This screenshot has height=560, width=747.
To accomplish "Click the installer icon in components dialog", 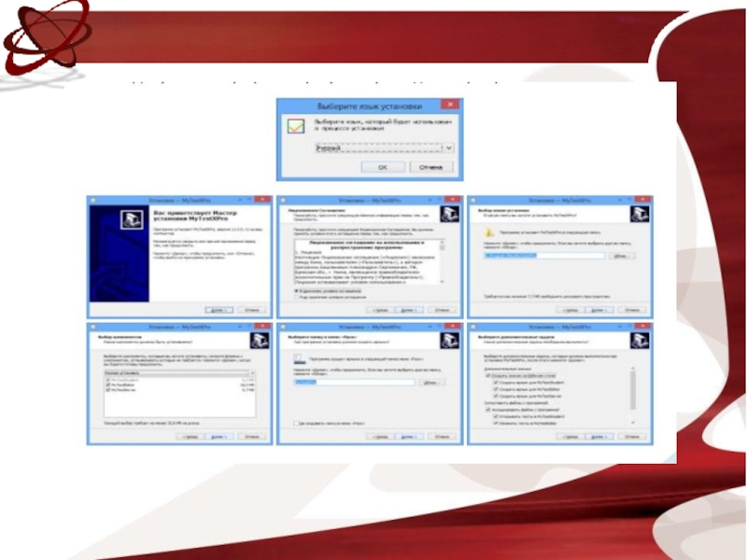I will click(x=260, y=341).
